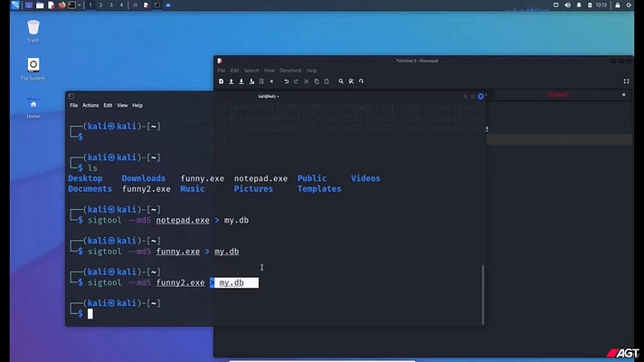Close the Mousepad document tab
Viewport: 644px width, 362px height.
click(623, 95)
